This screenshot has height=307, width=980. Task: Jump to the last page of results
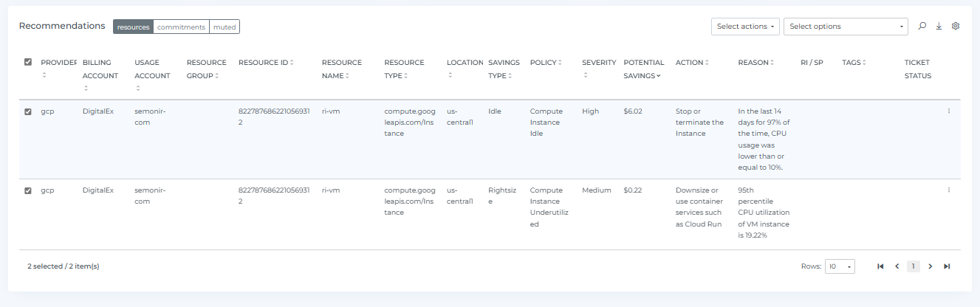[947, 266]
